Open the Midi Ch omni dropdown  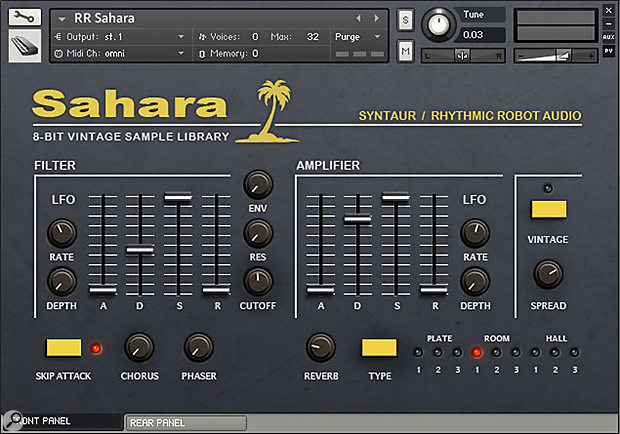coord(181,53)
